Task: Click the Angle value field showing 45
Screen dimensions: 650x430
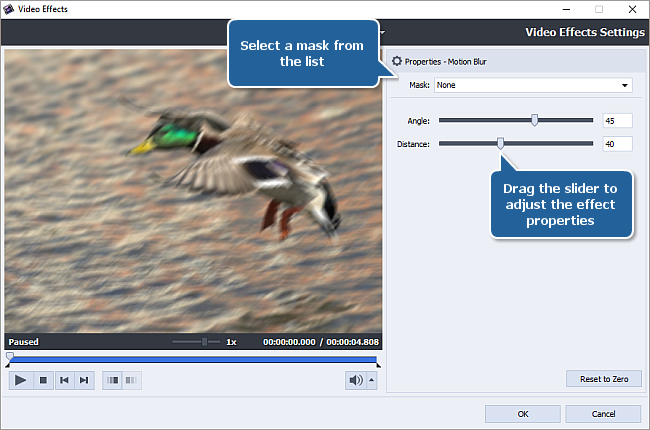Action: 617,121
